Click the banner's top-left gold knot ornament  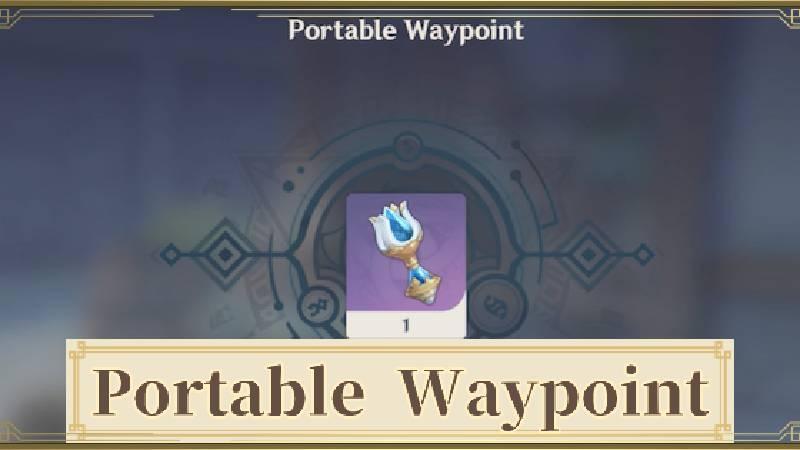point(78,351)
